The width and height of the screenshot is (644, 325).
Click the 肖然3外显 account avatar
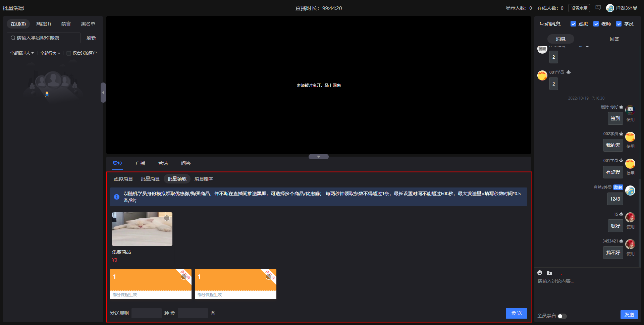click(x=610, y=8)
